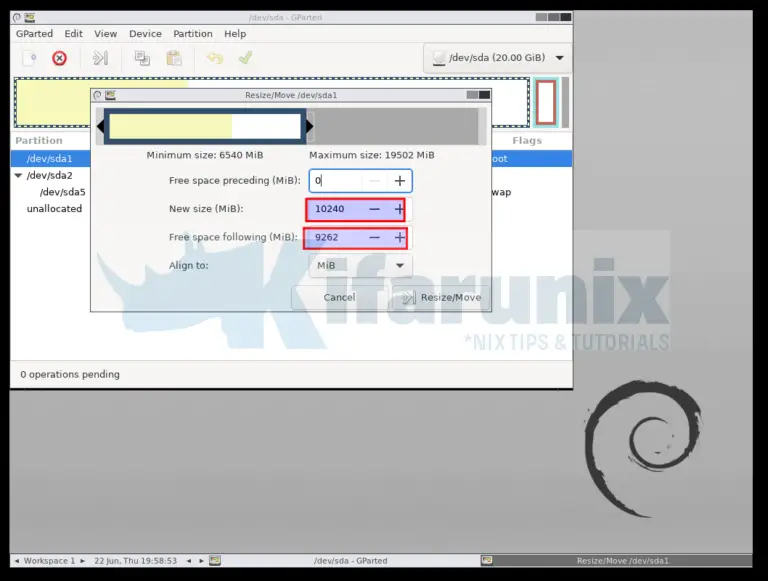The height and width of the screenshot is (581, 768).
Task: Click the Delete partition red icon
Action: coord(59,58)
